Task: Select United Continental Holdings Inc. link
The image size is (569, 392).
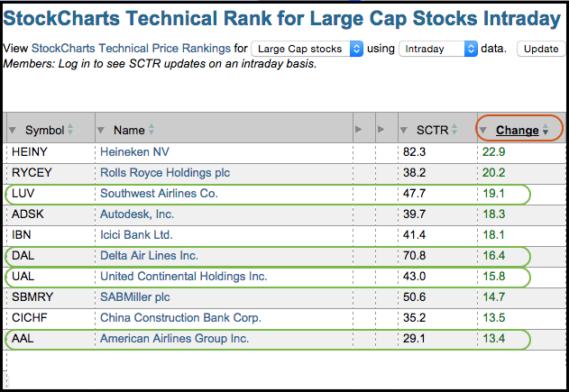Action: coord(184,276)
